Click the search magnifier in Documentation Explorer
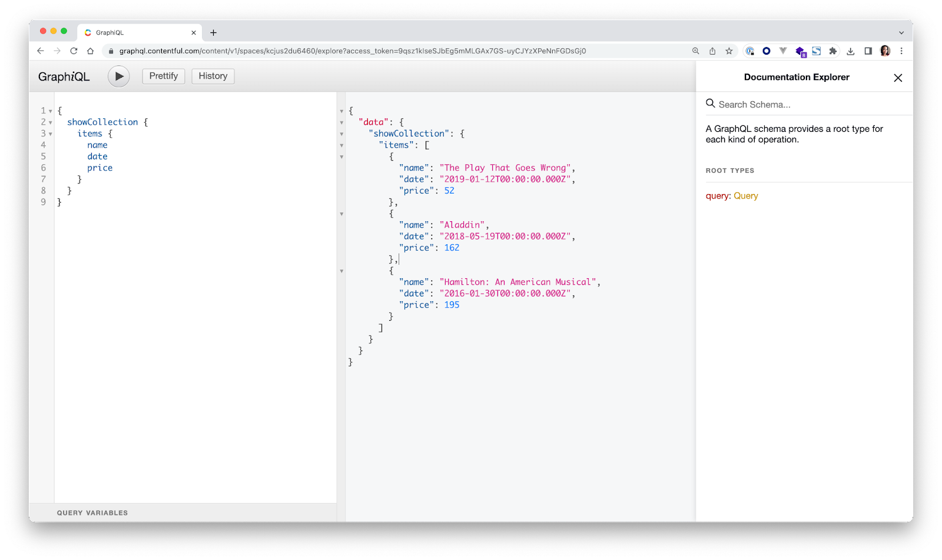 (x=711, y=104)
